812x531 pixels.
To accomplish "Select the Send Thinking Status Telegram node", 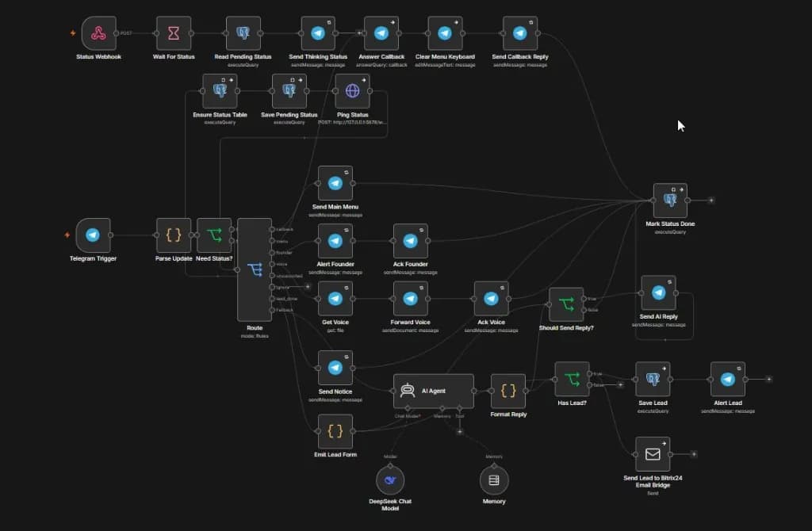I will pyautogui.click(x=318, y=33).
